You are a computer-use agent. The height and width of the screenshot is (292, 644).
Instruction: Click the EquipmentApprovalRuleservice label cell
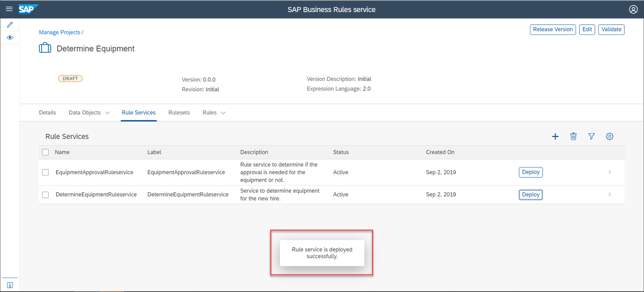(x=186, y=172)
